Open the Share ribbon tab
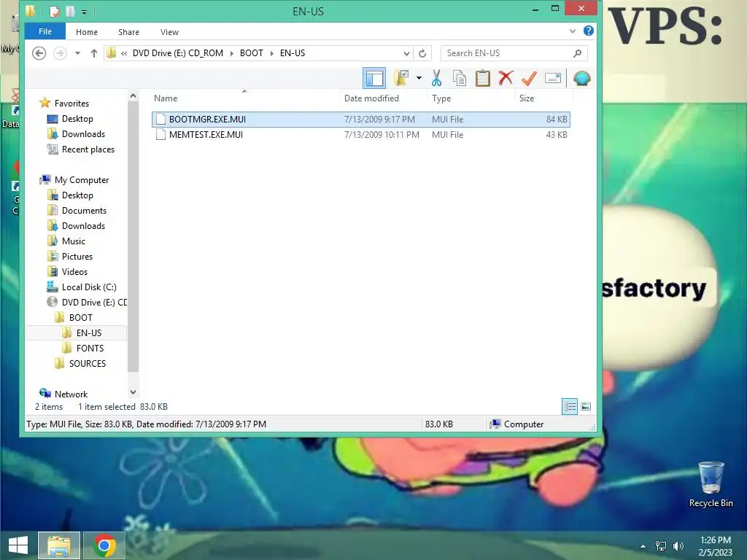This screenshot has height=560, width=747. click(x=128, y=32)
